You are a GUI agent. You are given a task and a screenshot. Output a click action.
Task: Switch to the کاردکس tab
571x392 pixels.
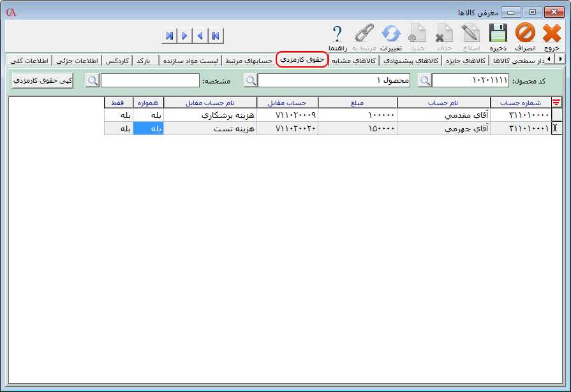[x=117, y=61]
